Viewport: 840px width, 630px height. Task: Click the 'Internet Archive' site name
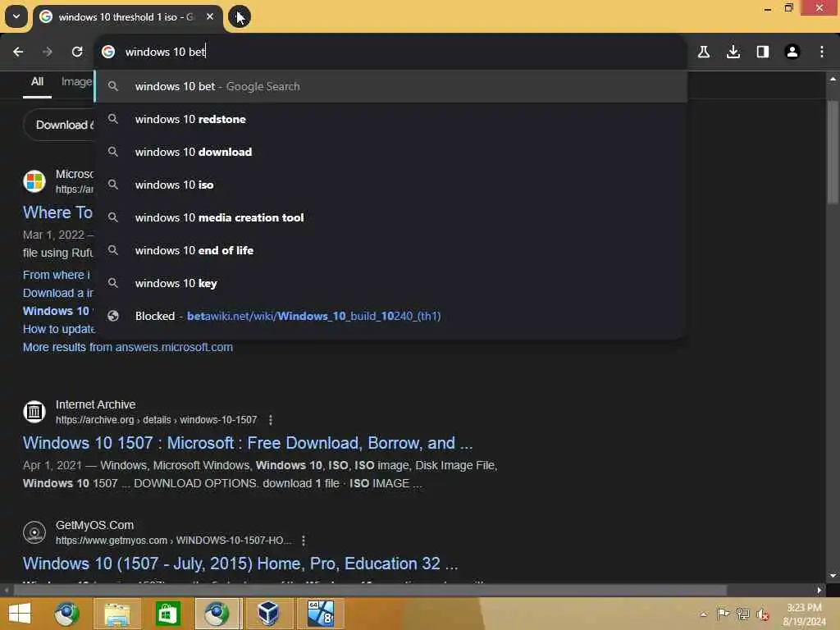pyautogui.click(x=95, y=404)
